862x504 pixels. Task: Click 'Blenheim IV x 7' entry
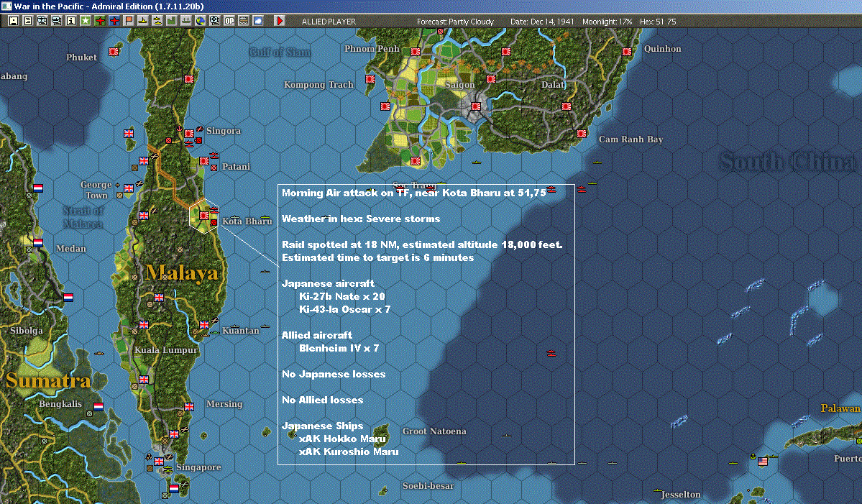pos(339,348)
